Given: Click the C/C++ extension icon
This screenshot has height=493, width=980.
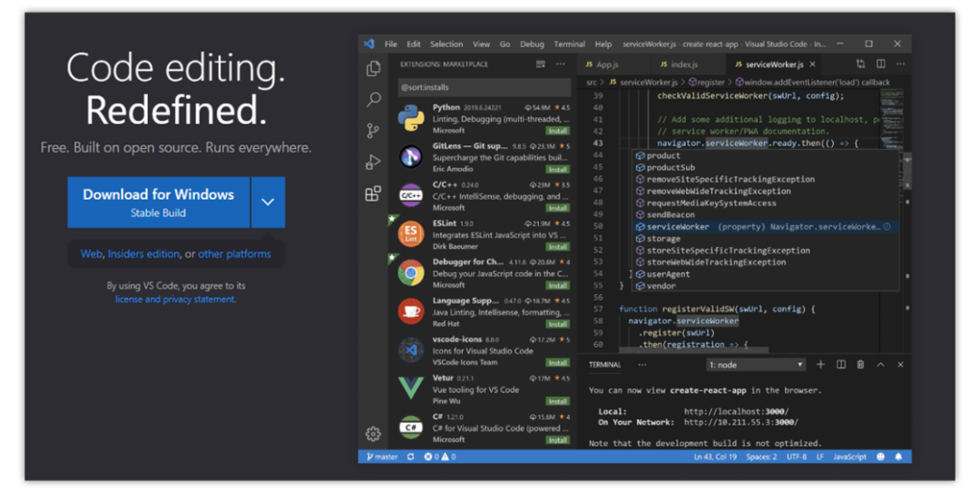Looking at the screenshot, I should pyautogui.click(x=411, y=195).
